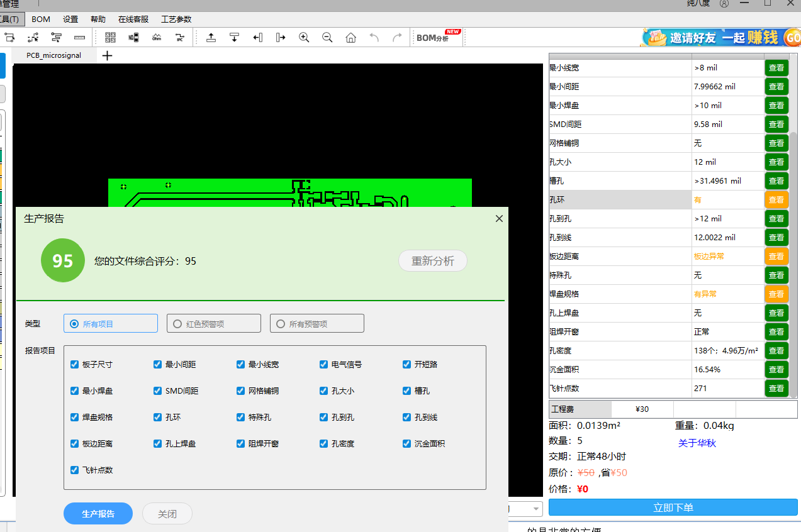This screenshot has width=801, height=532.
Task: Click the 工程费 ¥30 value cell
Action: click(642, 409)
